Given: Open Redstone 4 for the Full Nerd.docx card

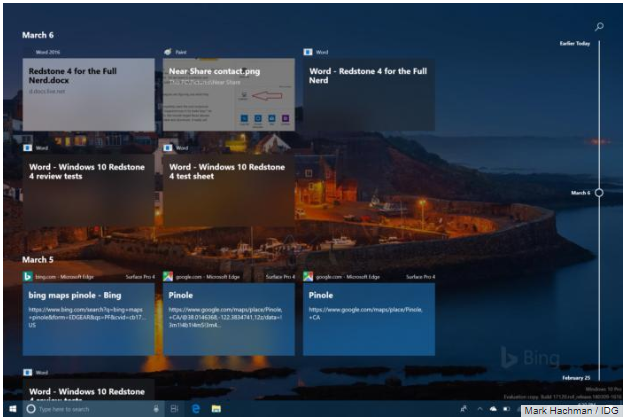Looking at the screenshot, I should click(x=89, y=95).
